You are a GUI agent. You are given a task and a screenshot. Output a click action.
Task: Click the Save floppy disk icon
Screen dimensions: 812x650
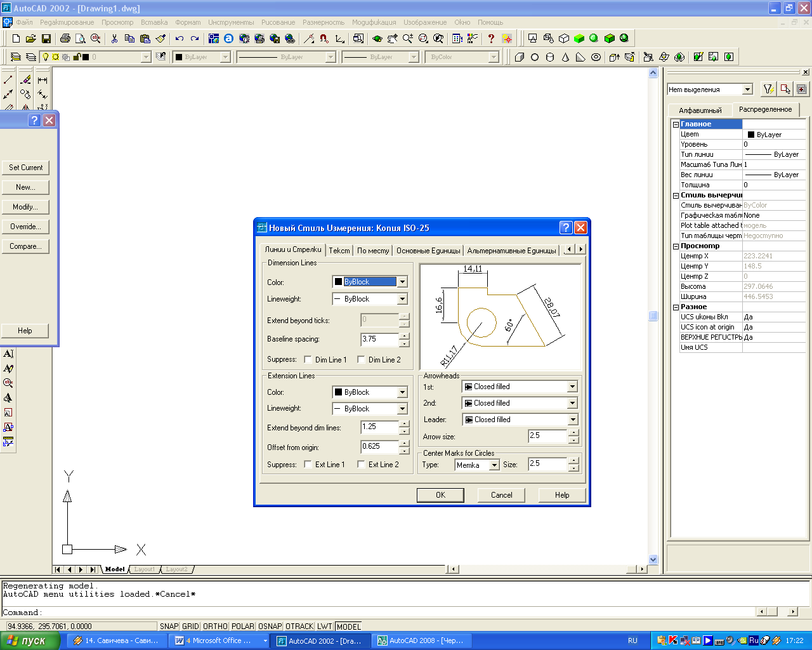pos(46,39)
